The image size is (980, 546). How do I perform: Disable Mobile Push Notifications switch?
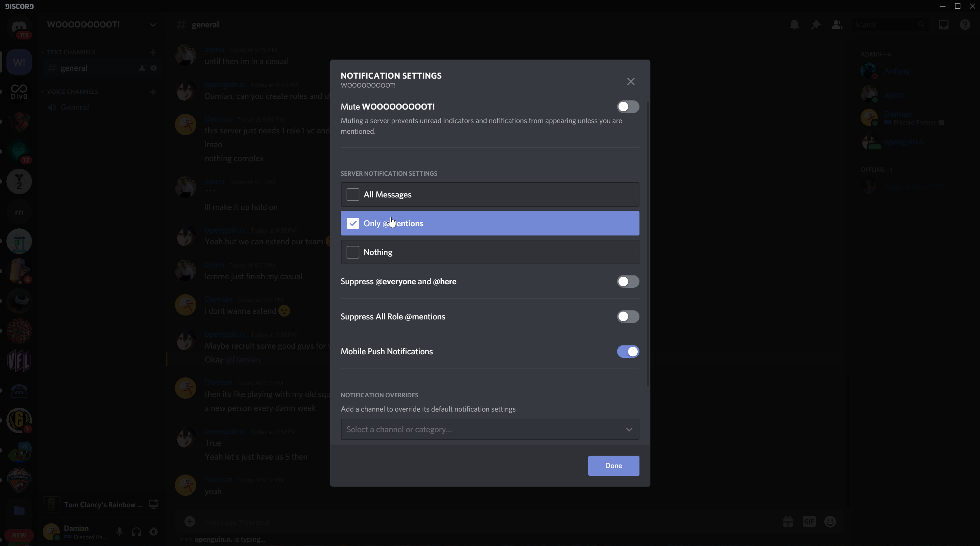pyautogui.click(x=628, y=351)
